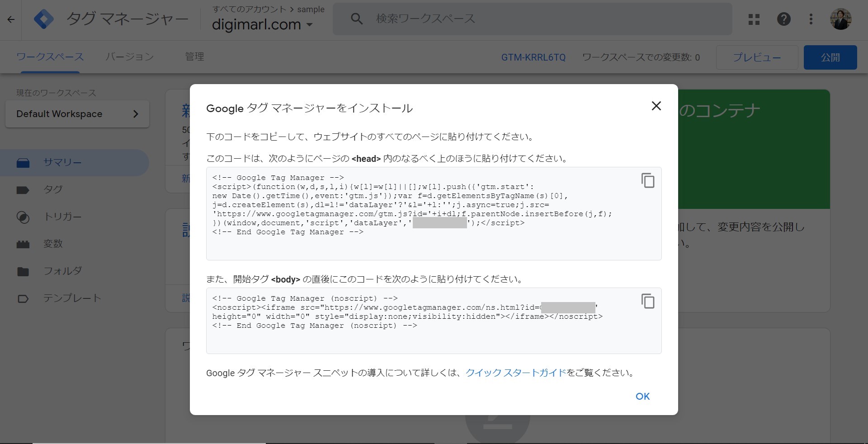Click the GTM-KRRL6TQ container ID link

tap(533, 57)
